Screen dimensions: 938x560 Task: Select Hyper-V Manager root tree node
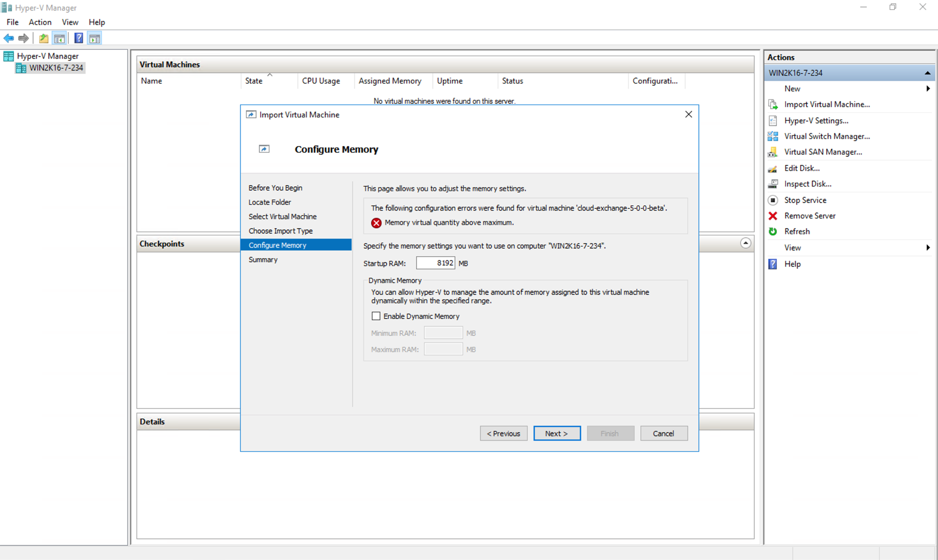pos(48,56)
